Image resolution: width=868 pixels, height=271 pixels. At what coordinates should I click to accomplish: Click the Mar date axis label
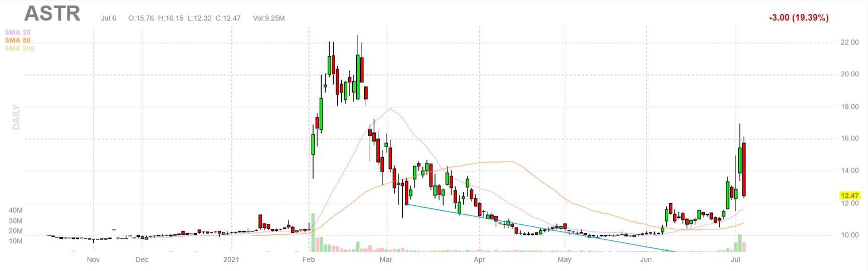pyautogui.click(x=386, y=259)
